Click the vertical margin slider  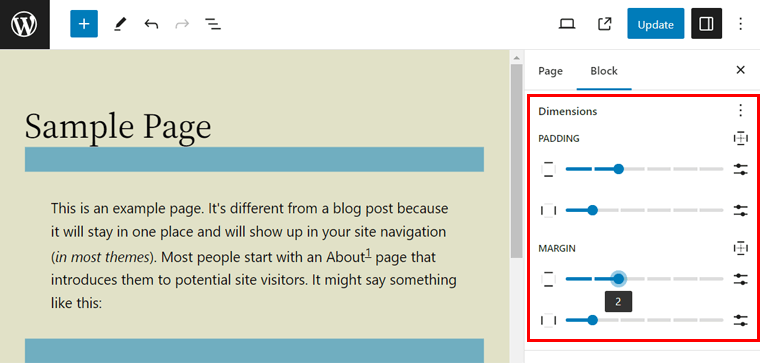pos(644,279)
